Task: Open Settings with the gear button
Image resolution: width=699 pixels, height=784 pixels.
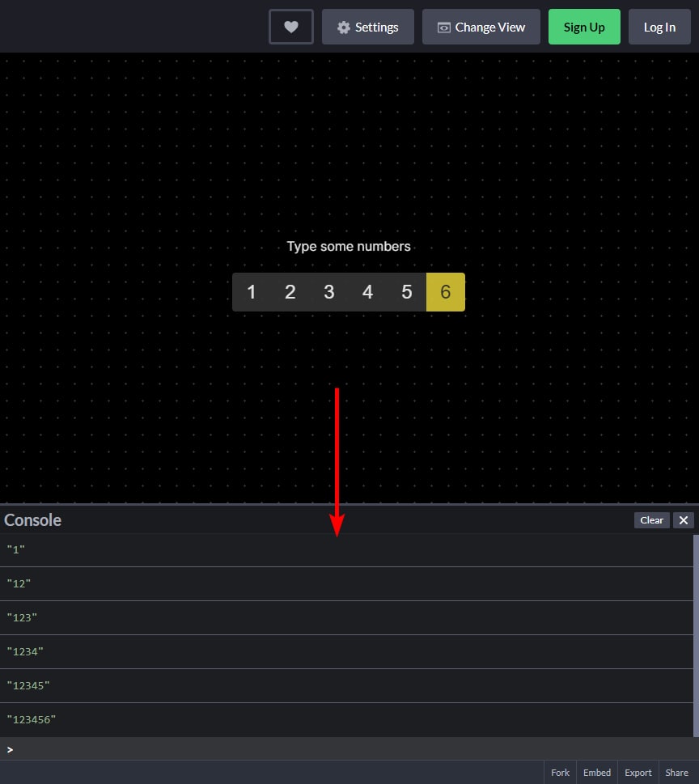Action: (368, 27)
